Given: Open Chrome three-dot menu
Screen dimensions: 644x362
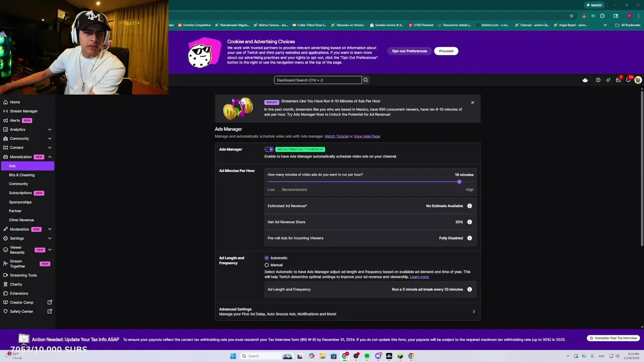Looking at the screenshot, I should click(638, 16).
